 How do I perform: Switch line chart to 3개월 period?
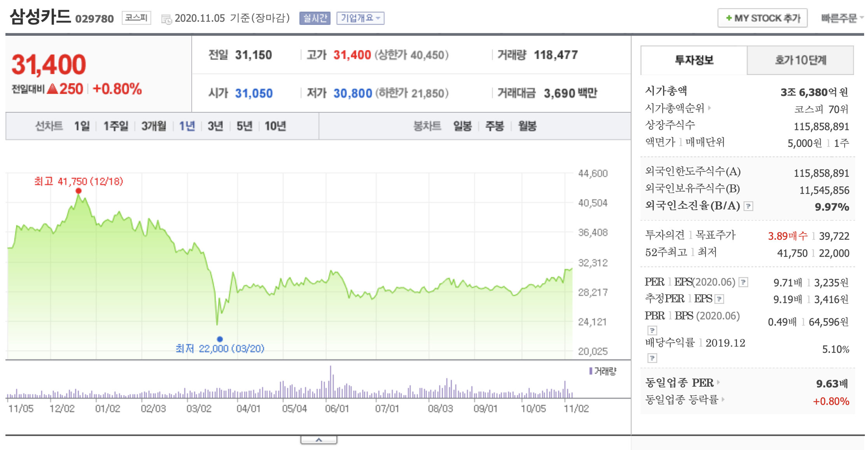point(154,126)
